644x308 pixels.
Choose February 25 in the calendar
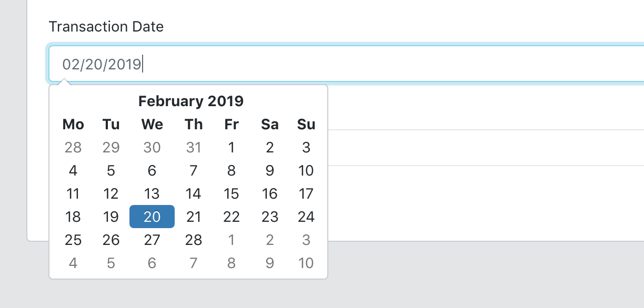[73, 240]
